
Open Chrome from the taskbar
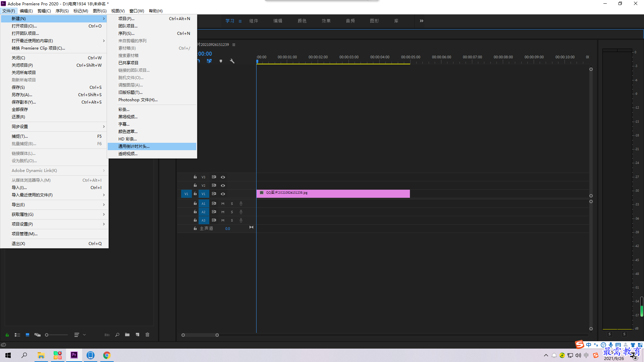107,355
